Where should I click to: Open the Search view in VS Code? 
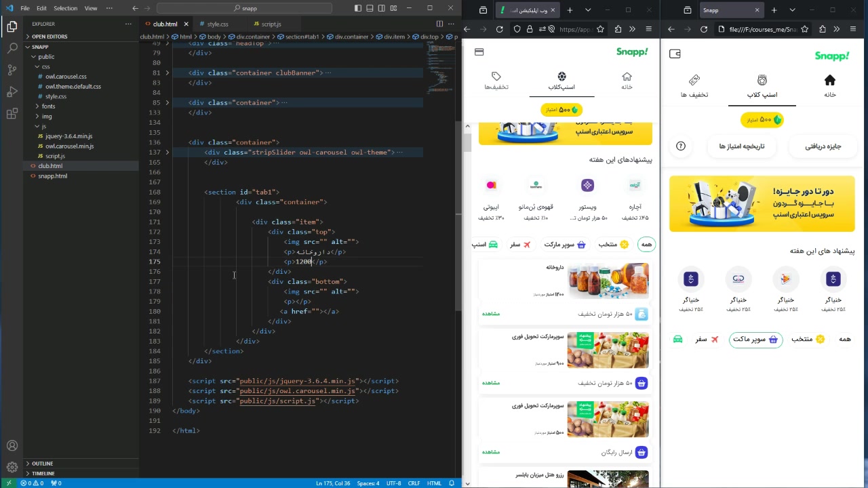[x=12, y=49]
